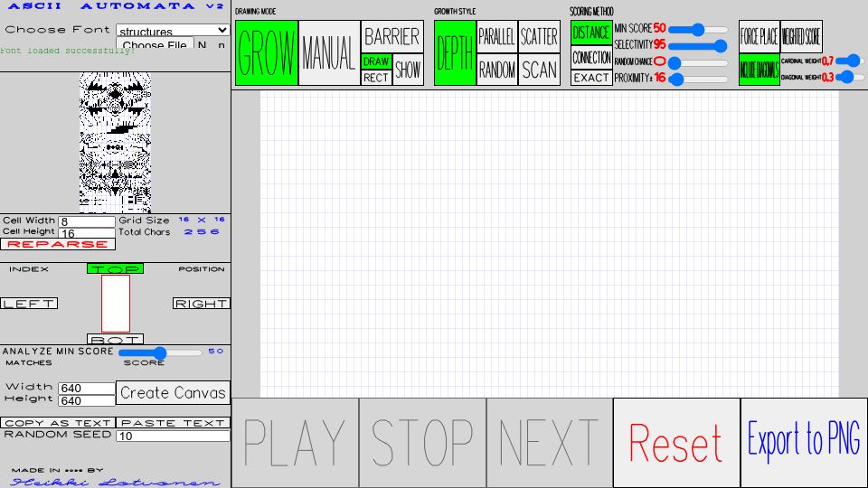Adjust the SELECTIVITY slider
The image size is (868, 488).
pyautogui.click(x=699, y=45)
